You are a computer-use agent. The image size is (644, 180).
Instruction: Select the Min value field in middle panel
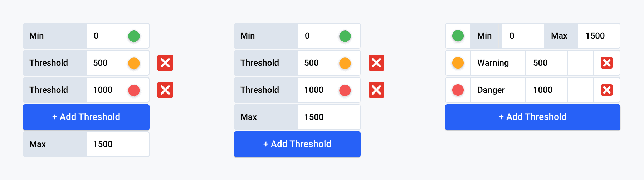tap(319, 36)
